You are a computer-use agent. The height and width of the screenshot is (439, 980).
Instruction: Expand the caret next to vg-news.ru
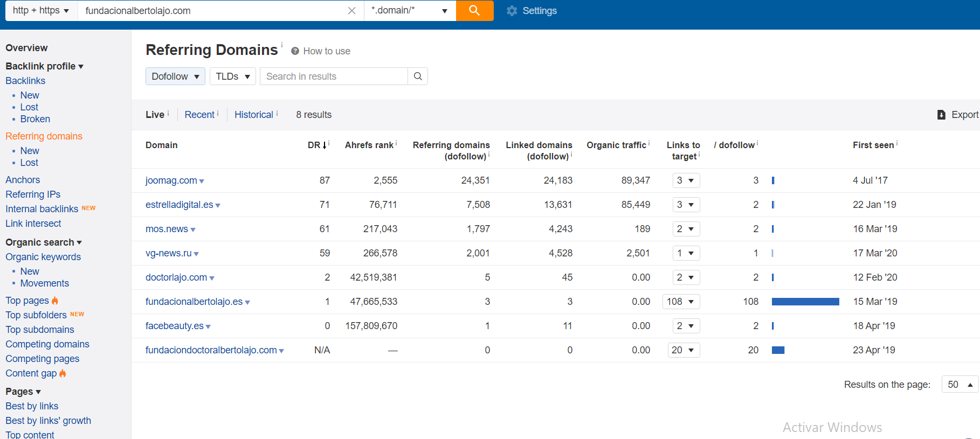point(196,254)
